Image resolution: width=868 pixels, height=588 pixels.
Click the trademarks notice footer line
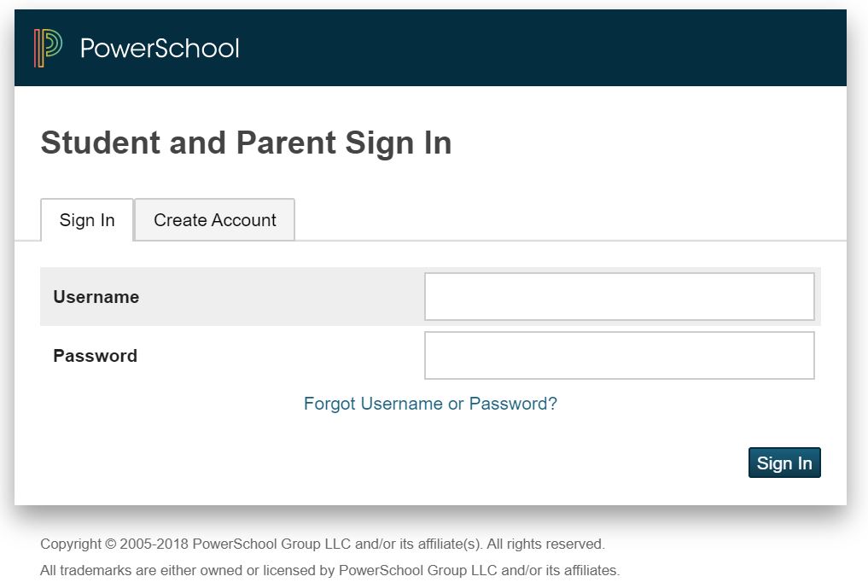[329, 570]
